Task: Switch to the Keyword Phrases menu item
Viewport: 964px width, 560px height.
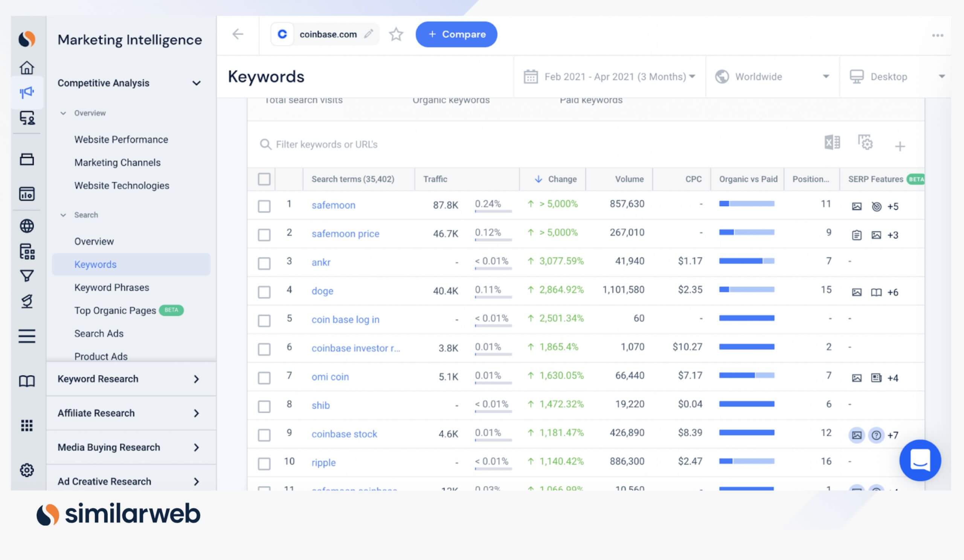Action: [x=112, y=287]
